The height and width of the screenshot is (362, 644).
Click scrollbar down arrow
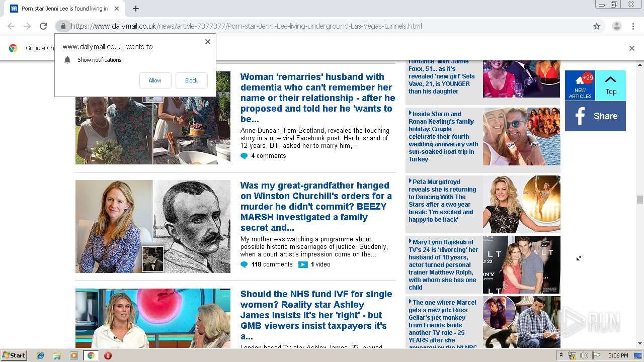coord(639,344)
